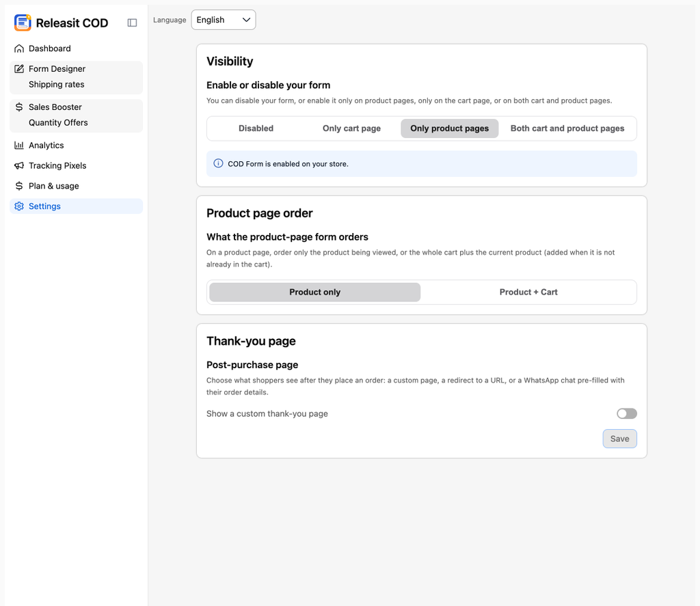Click 'COD Form is enabled on your store.' text
700x606 pixels.
coord(288,164)
